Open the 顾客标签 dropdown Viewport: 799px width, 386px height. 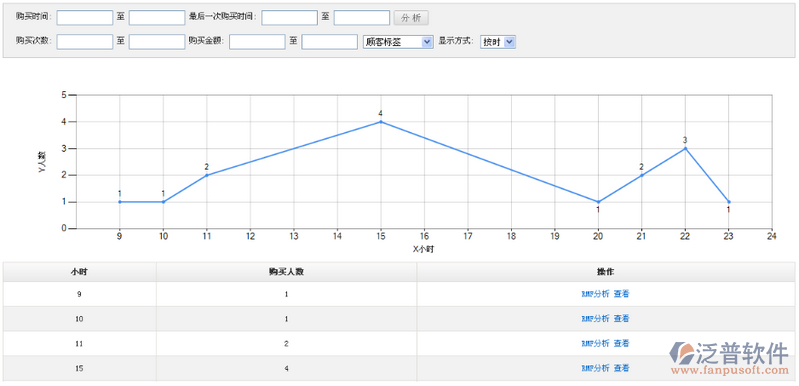(x=398, y=42)
